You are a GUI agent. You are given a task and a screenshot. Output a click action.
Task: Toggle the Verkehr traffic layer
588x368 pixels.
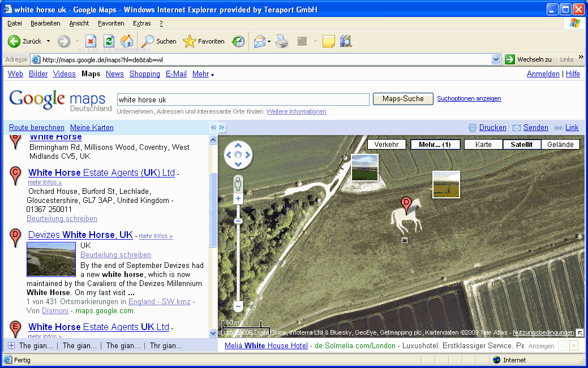[x=387, y=144]
